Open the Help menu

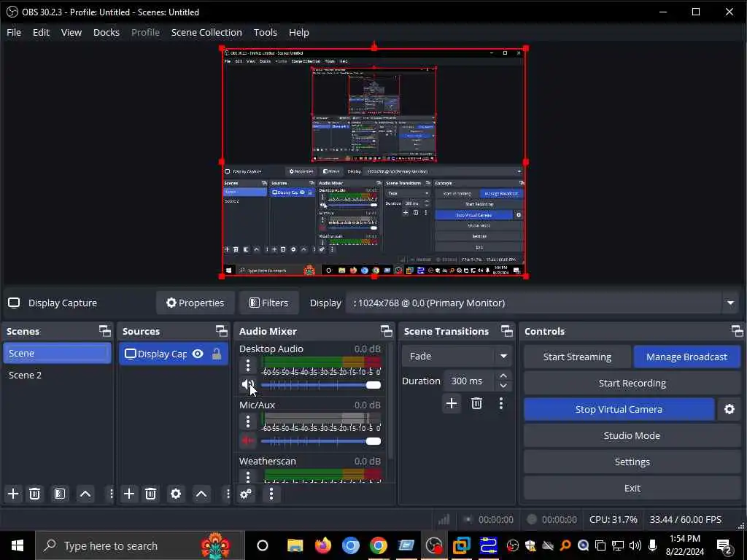298,32
